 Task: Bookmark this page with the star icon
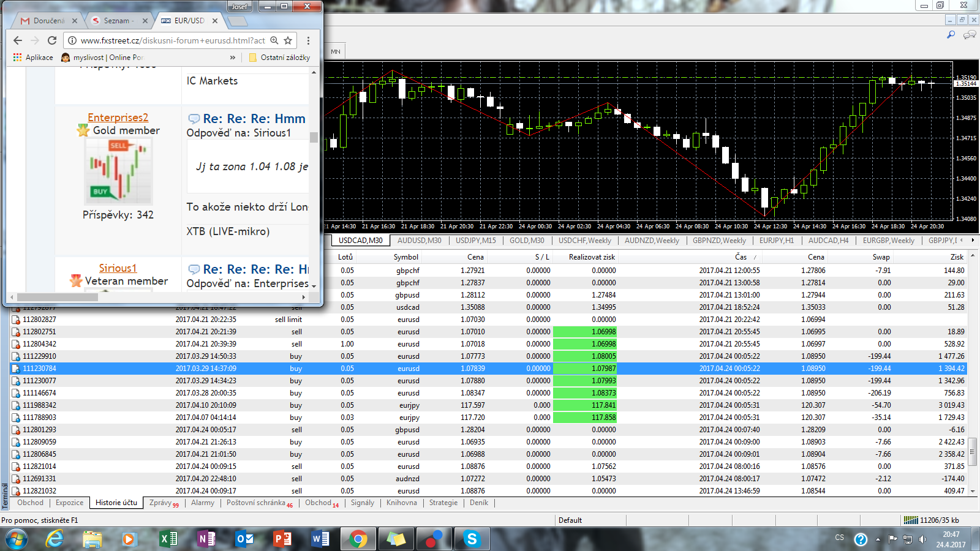point(288,40)
